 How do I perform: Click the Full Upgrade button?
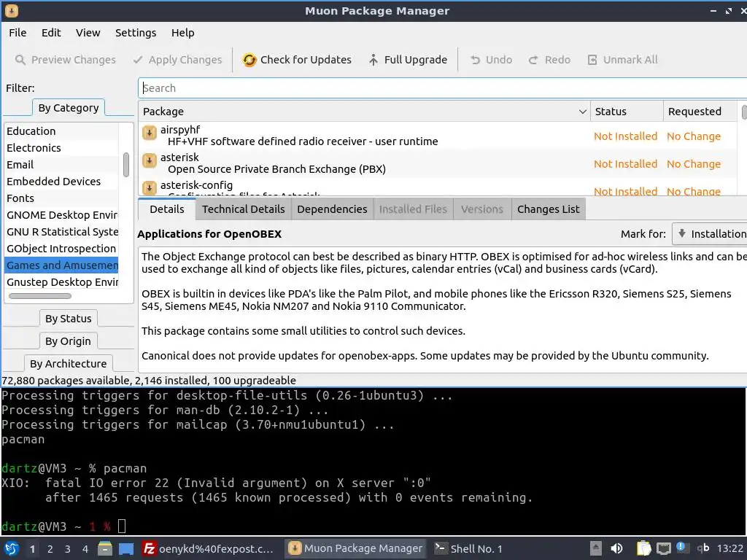point(408,60)
